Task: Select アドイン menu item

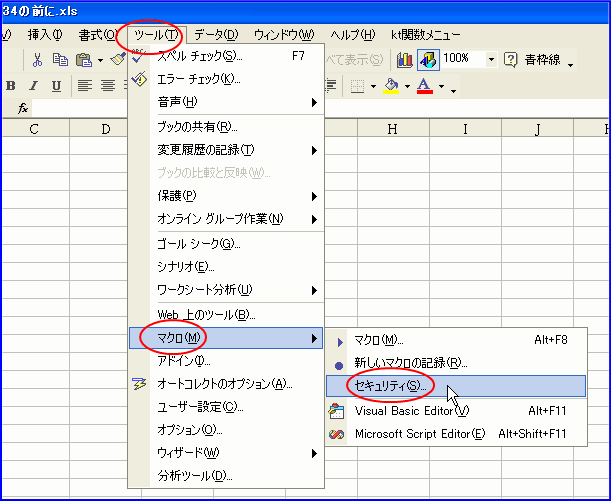Action: point(226,361)
